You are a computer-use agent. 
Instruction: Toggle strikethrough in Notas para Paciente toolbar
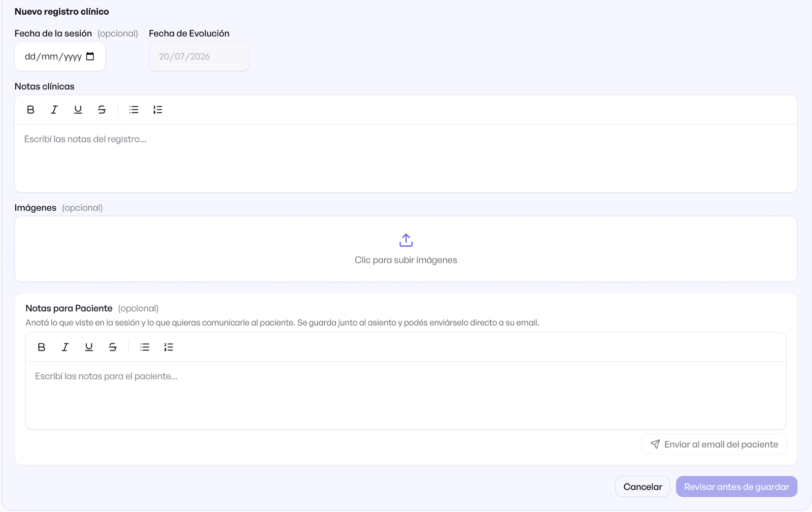click(113, 347)
